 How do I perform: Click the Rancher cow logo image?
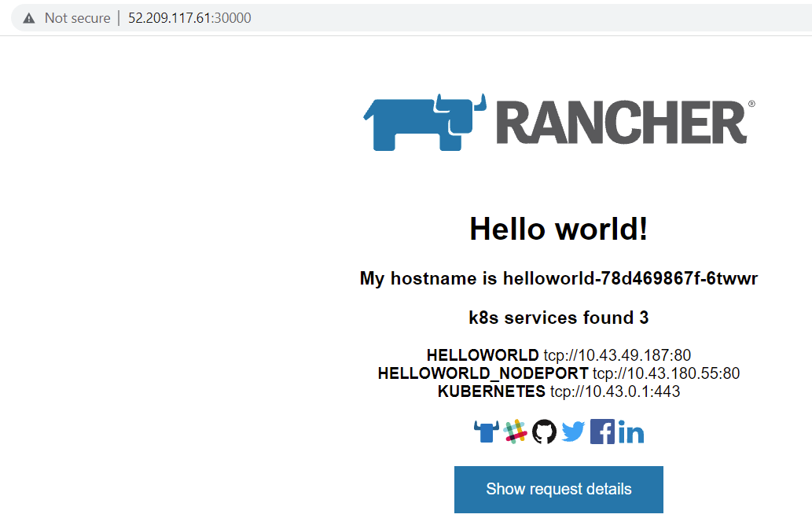point(424,122)
